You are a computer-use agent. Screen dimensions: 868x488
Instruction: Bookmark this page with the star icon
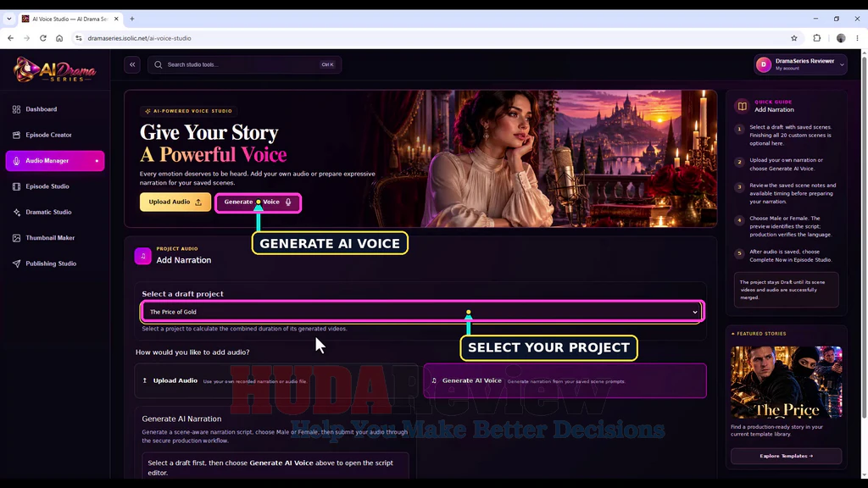tap(793, 38)
